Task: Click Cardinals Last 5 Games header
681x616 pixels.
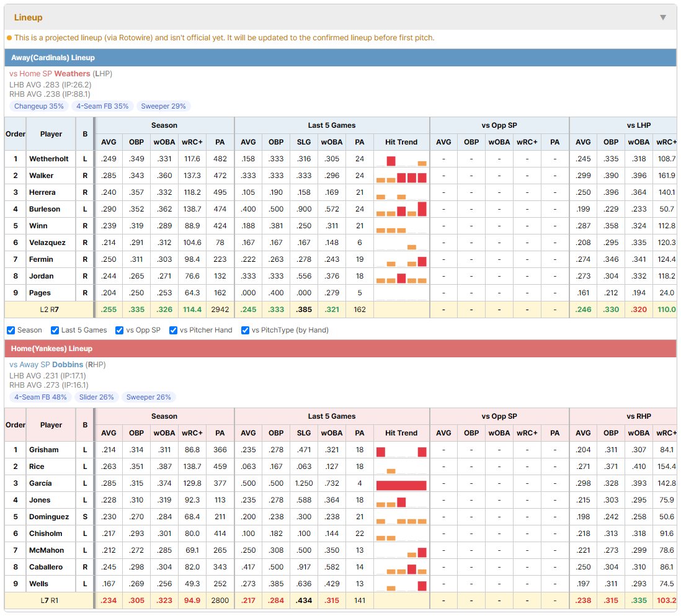Action: coord(332,125)
